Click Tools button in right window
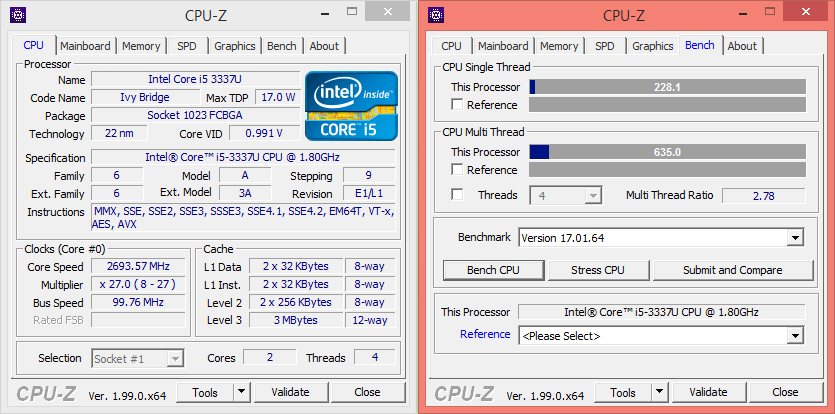The image size is (835, 414). click(623, 393)
